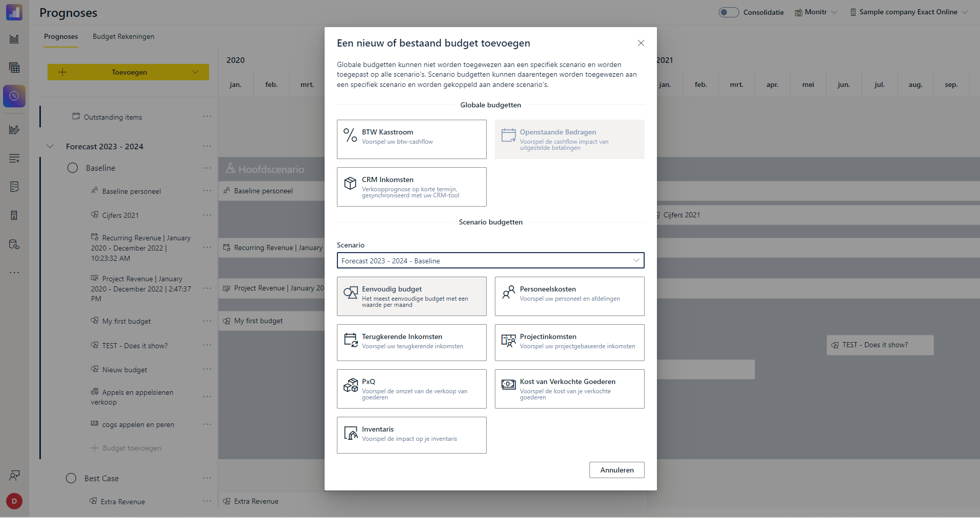
Task: Choose the Eenvoudig budget option
Action: pos(412,297)
